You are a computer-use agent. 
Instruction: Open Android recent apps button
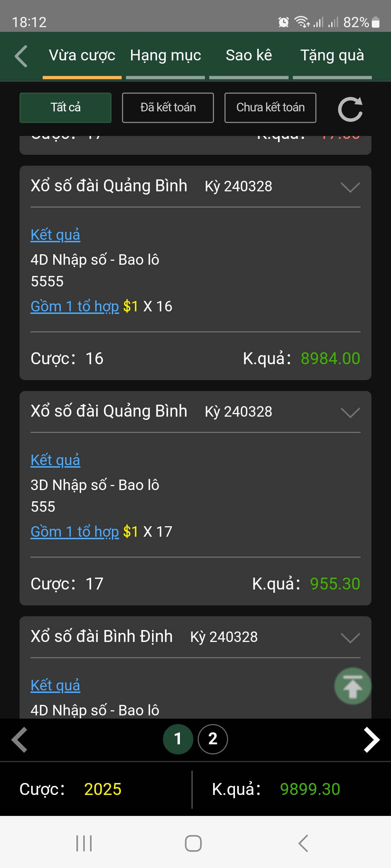84,843
